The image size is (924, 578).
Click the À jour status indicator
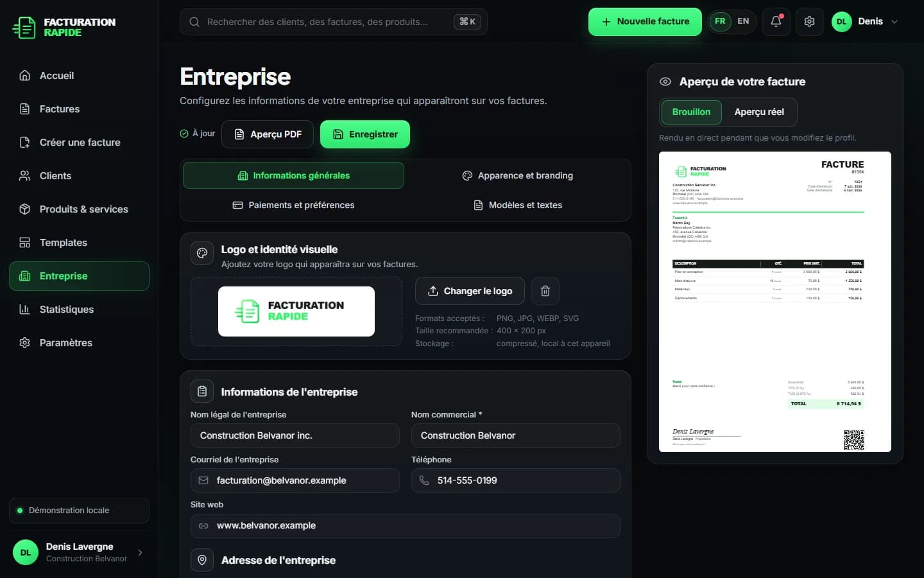pyautogui.click(x=198, y=134)
